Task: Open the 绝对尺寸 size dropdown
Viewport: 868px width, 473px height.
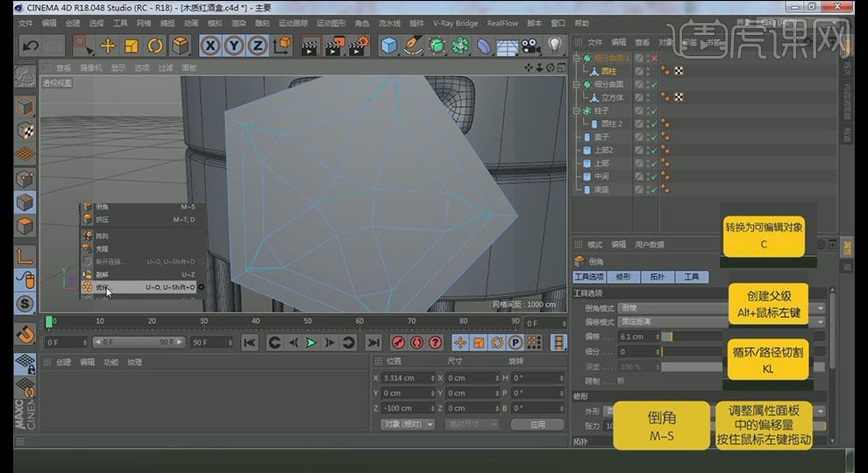Action: click(x=473, y=424)
